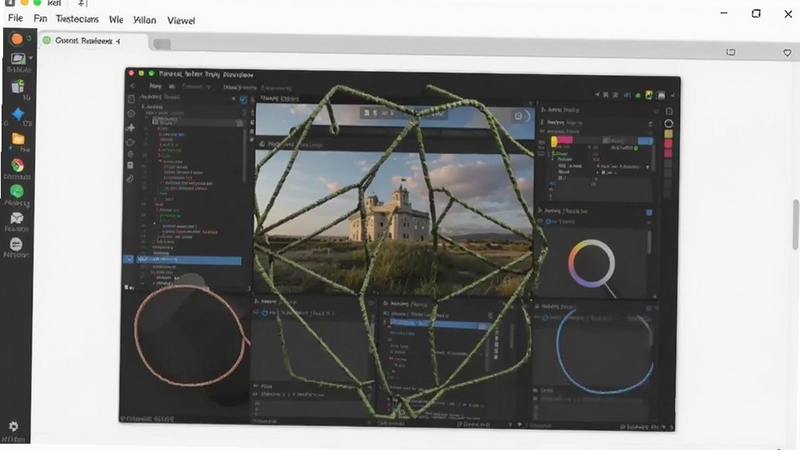
Task: Click the gray new-tab button
Action: [x=162, y=44]
